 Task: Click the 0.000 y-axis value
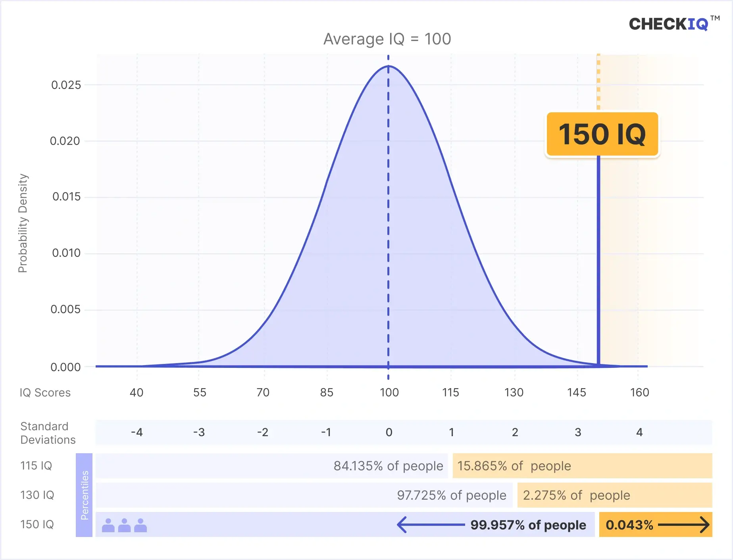tap(65, 367)
